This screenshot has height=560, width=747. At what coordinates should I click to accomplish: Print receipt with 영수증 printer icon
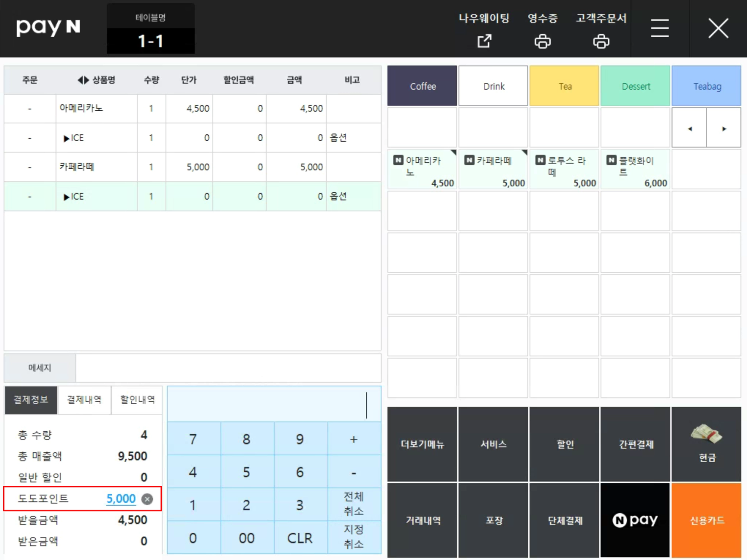[542, 41]
